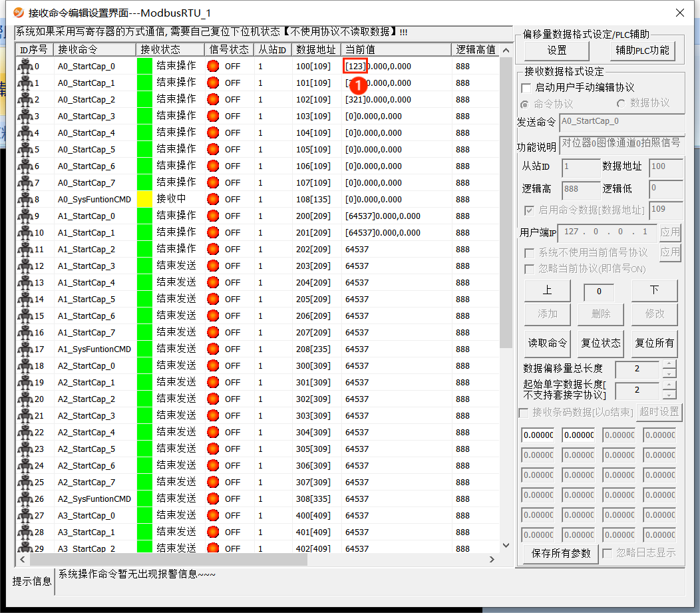Click red signal indicator of A0_StartCap_3
The height and width of the screenshot is (613, 700).
tap(213, 116)
